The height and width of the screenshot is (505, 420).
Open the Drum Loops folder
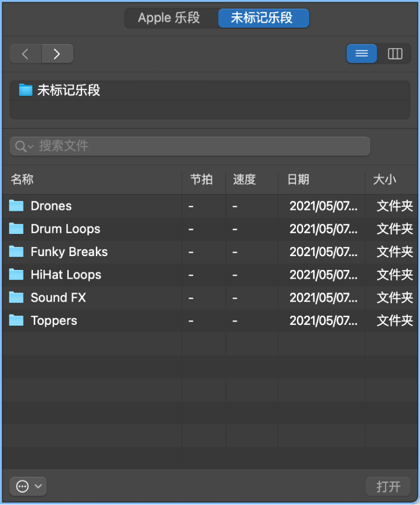[x=65, y=229]
